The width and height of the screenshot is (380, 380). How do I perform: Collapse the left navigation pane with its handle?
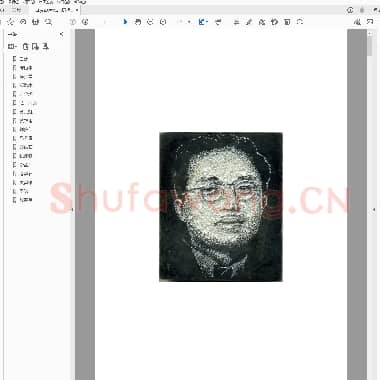pos(72,209)
